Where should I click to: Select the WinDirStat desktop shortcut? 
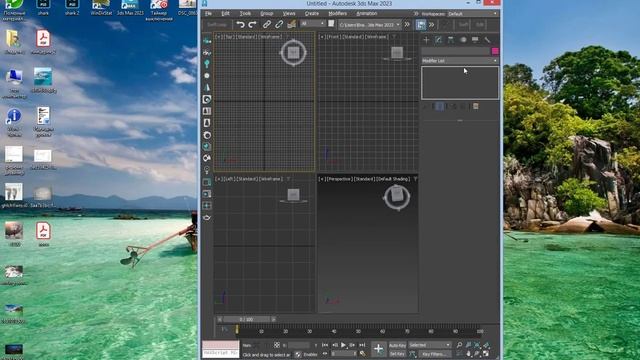click(x=101, y=8)
